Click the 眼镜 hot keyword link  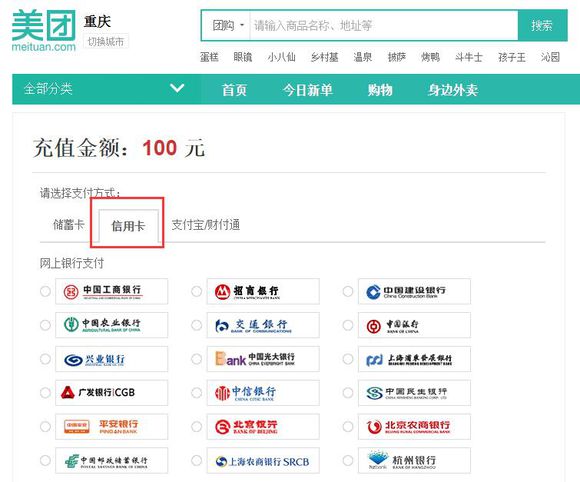243,57
